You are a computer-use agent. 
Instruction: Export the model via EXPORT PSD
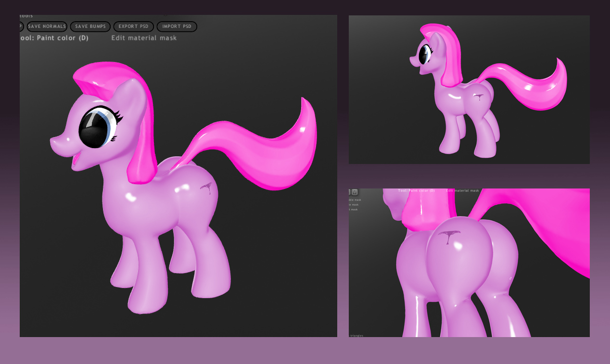134,26
